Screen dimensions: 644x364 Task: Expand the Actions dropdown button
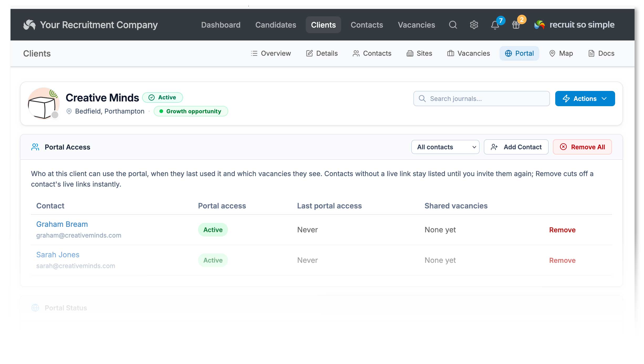pos(585,99)
